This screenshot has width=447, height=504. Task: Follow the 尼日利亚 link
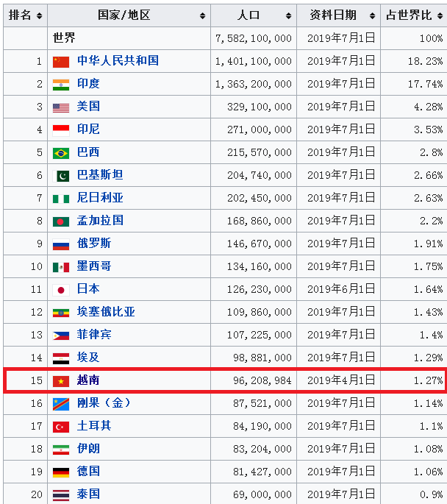coord(100,197)
